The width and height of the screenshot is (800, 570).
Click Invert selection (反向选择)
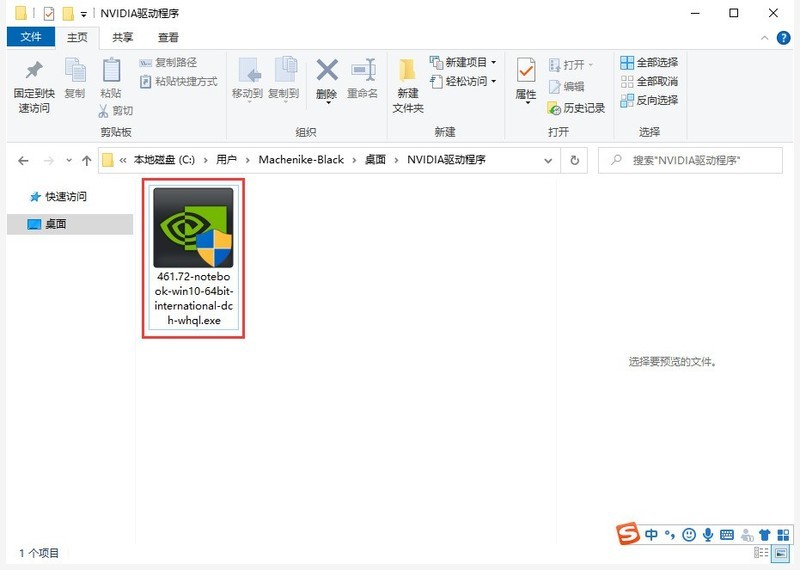pyautogui.click(x=649, y=100)
